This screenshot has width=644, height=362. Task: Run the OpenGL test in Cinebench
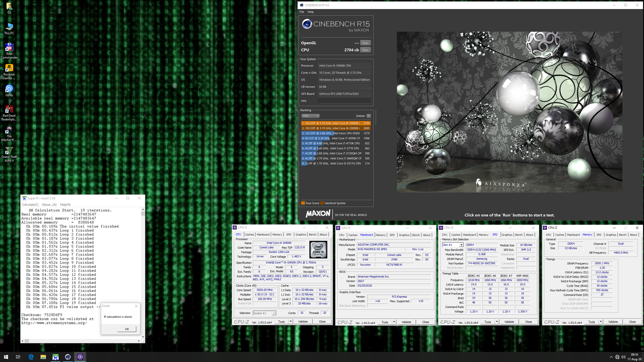365,43
